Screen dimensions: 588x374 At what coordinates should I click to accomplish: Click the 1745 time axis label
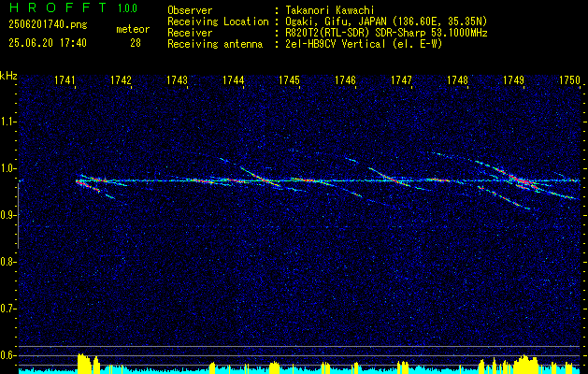(289, 80)
